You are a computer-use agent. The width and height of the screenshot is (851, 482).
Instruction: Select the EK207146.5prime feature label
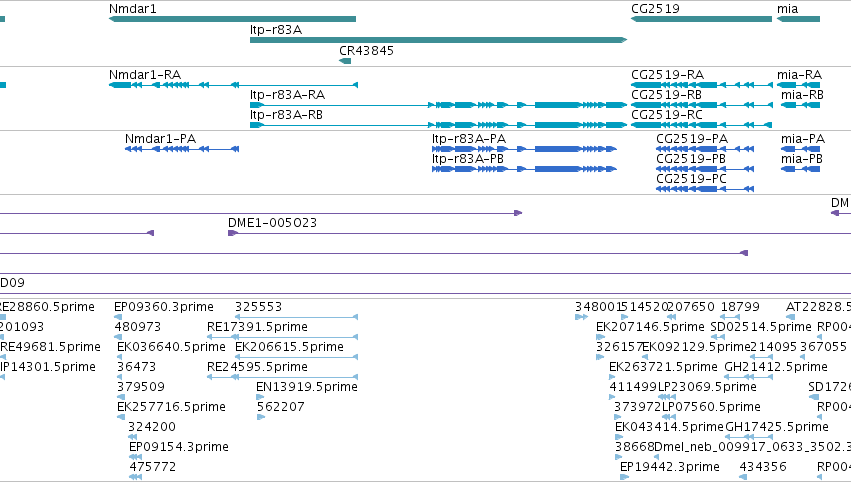650,327
